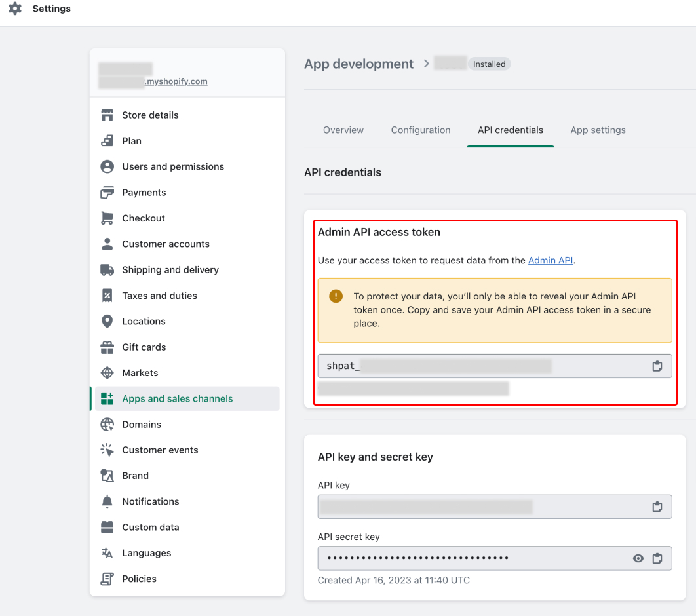The image size is (696, 616).
Task: Select the Plan icon in the sidebar
Action: pos(107,140)
